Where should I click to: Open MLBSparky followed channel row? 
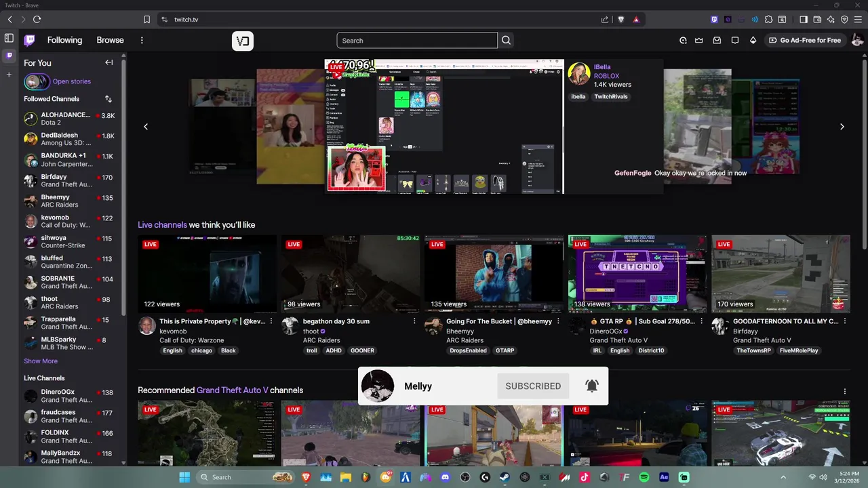[x=70, y=343]
